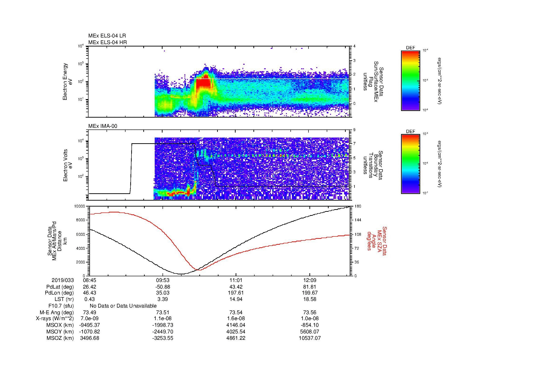Click the "09:53" time tick label

163,280
